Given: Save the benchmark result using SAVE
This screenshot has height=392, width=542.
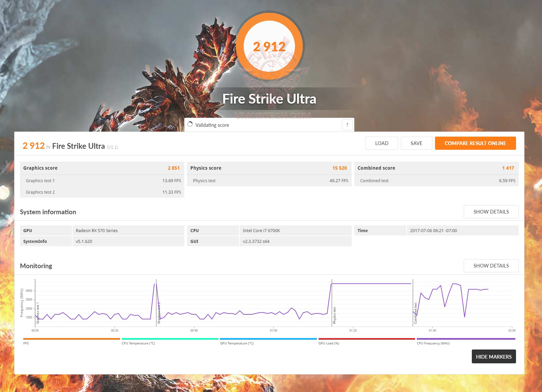Looking at the screenshot, I should (416, 143).
